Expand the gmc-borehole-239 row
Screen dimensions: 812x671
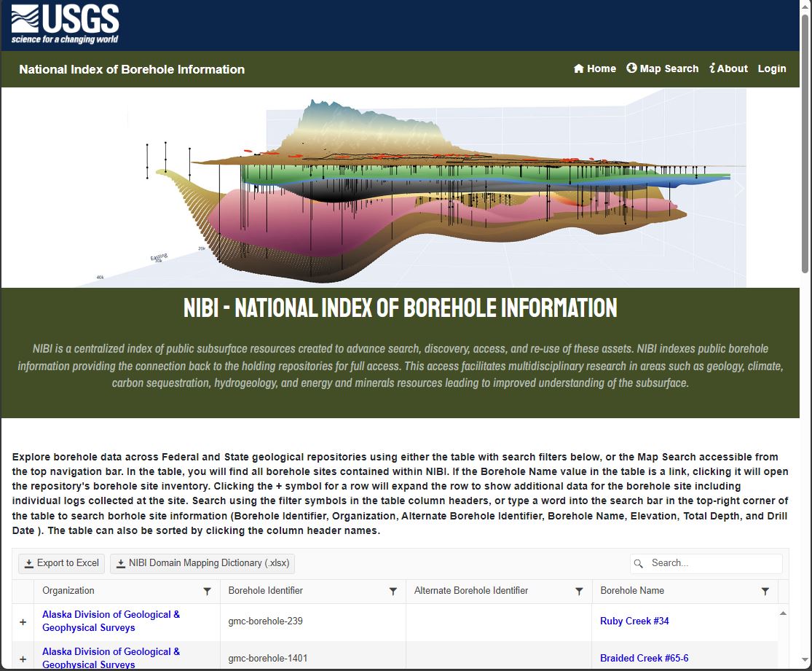(23, 621)
